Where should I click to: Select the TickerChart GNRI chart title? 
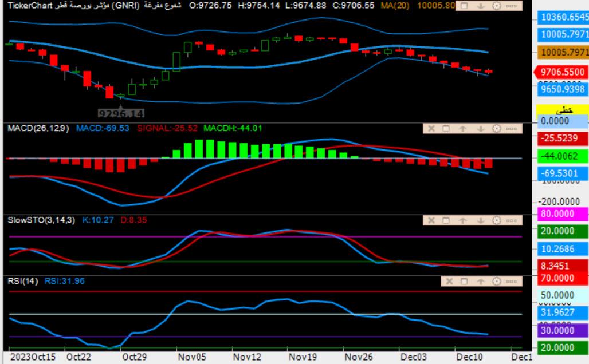[95, 6]
